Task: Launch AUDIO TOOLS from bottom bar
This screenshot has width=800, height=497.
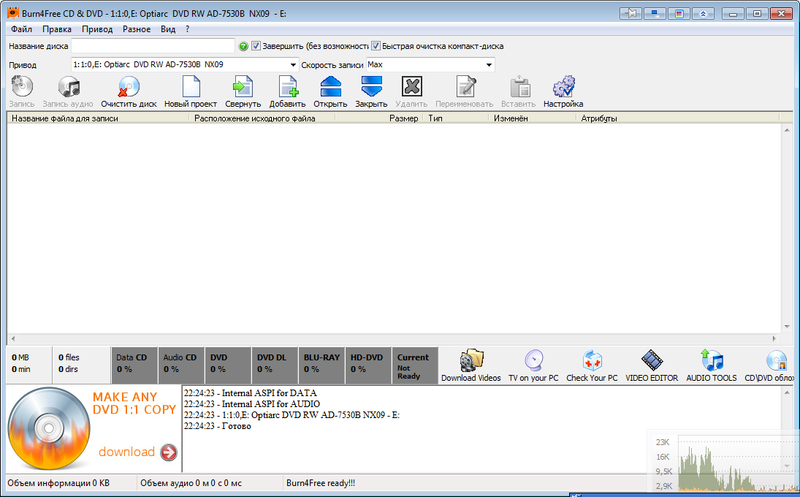Action: coord(711,362)
